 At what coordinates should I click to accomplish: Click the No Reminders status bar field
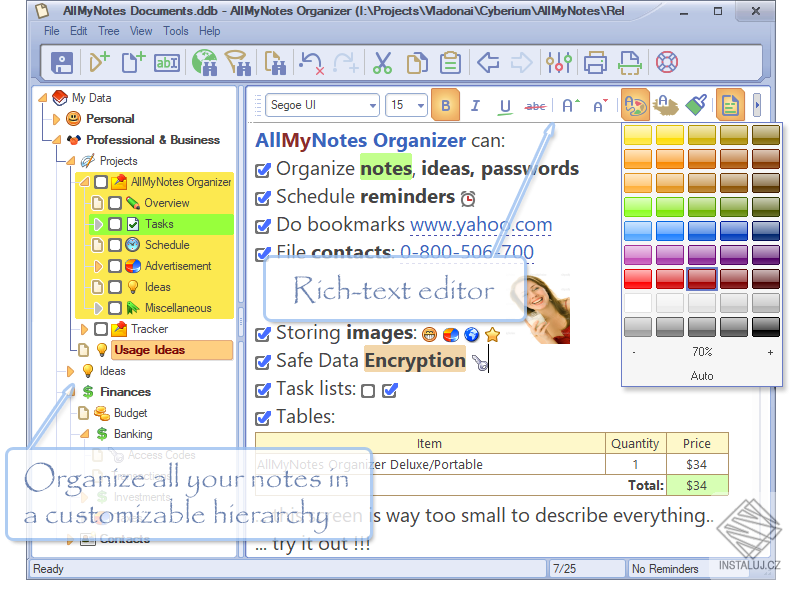coord(665,569)
